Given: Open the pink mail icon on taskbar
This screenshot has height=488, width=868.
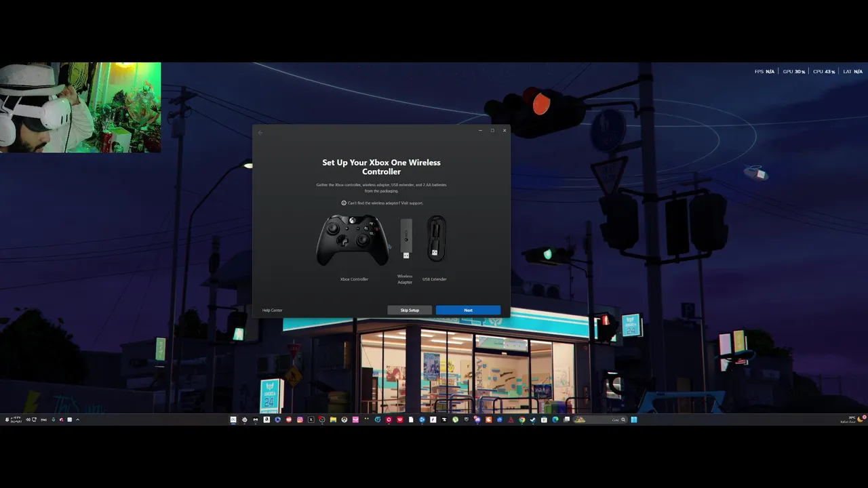Looking at the screenshot, I should tap(355, 420).
